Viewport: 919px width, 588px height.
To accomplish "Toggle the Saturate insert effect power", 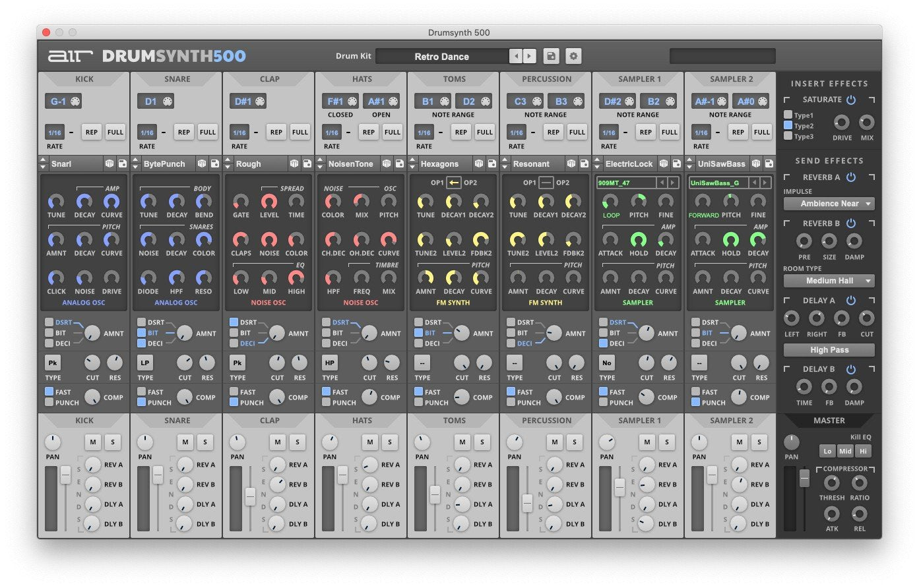I will pos(850,100).
